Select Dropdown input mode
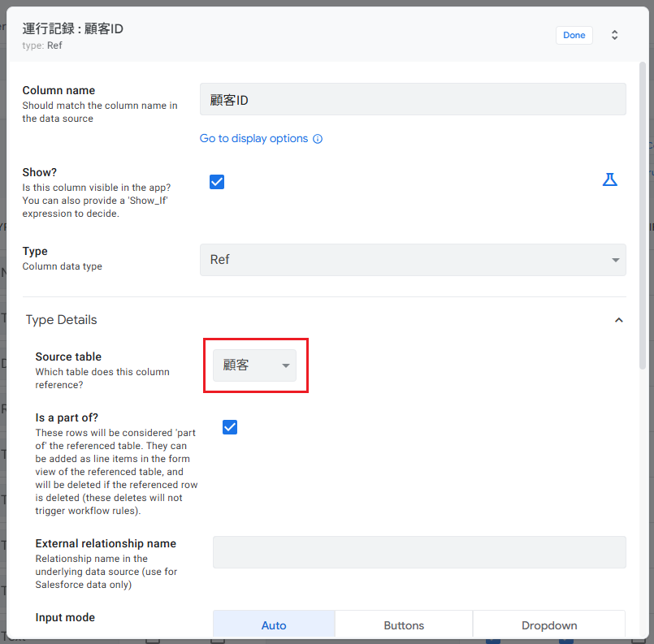 tap(549, 625)
